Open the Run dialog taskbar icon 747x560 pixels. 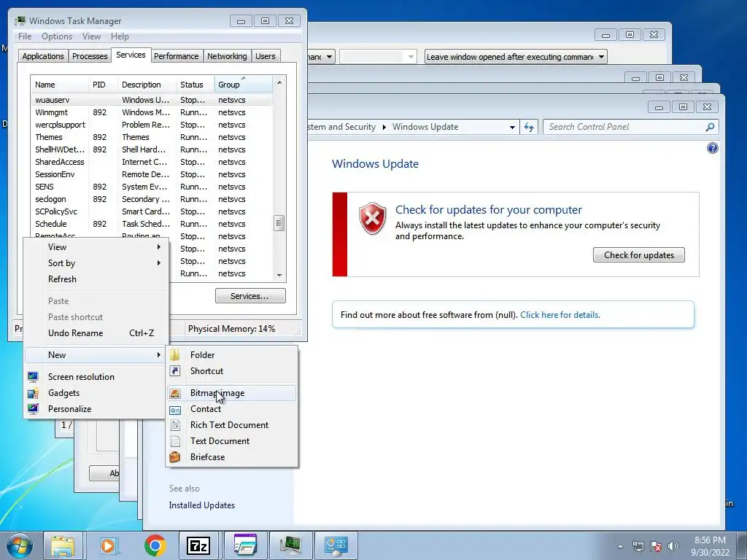point(244,545)
